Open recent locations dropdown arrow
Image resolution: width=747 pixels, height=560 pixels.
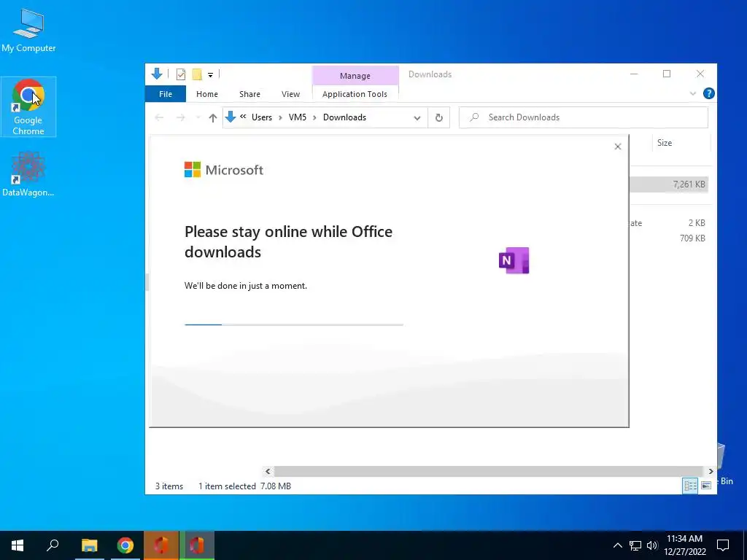[198, 117]
